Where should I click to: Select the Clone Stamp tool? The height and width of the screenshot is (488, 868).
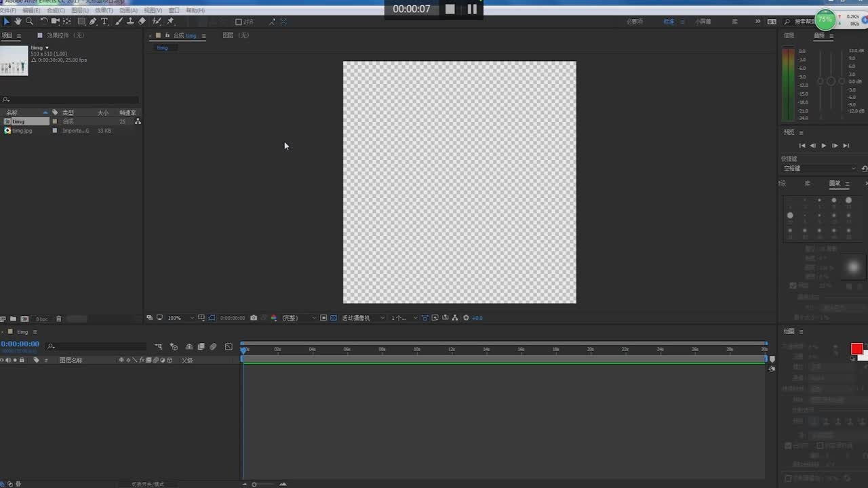tap(130, 22)
